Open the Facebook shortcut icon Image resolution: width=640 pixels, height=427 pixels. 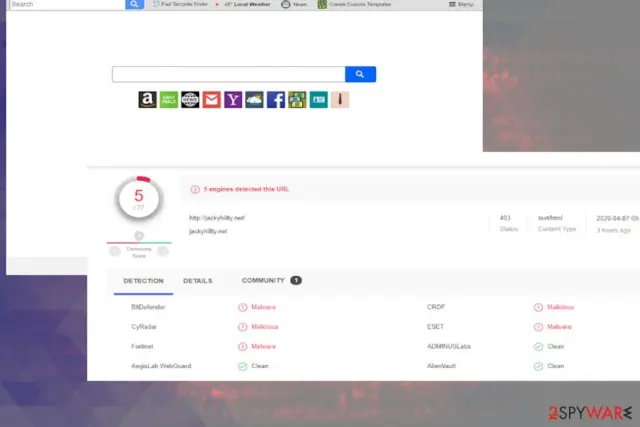click(276, 100)
